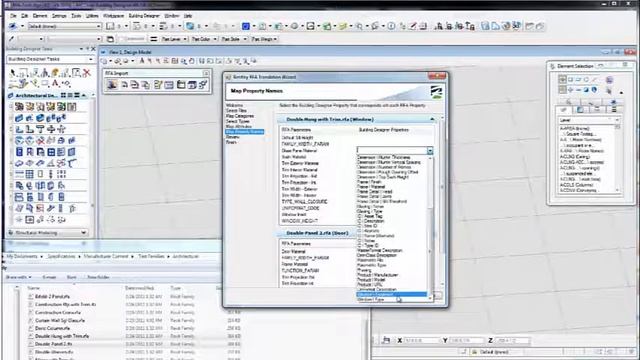This screenshot has height=360, width=640.
Task: Click the Review step in wizard sidebar
Action: point(232,137)
